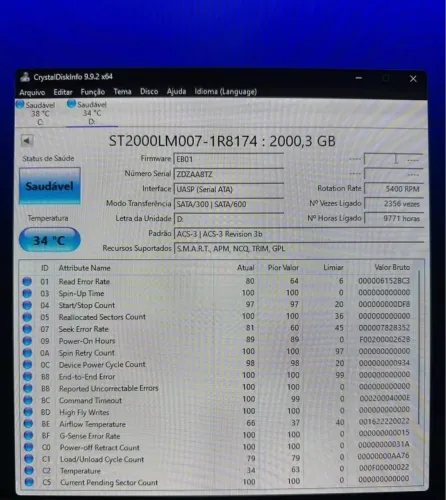Click the 34 °C temperature button
The height and width of the screenshot is (500, 446).
point(49,240)
